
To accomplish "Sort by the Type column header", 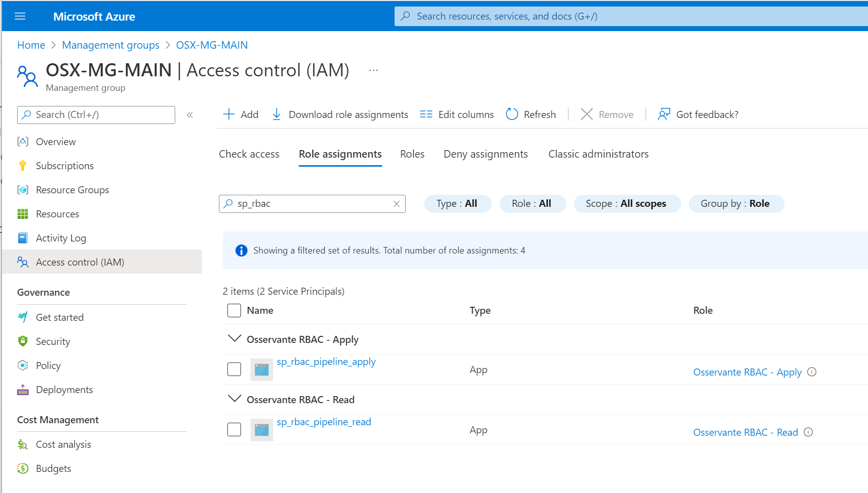I will coord(480,311).
